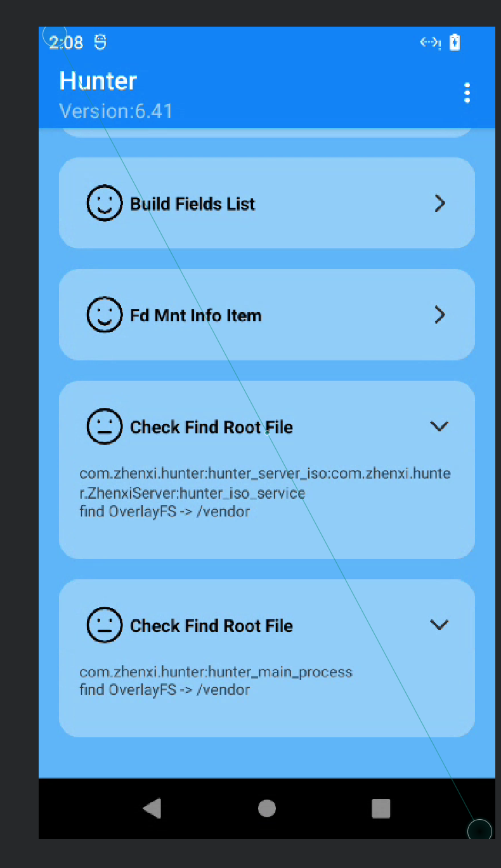Tap the hunter_iso_service OverlayFS result text

click(165, 511)
